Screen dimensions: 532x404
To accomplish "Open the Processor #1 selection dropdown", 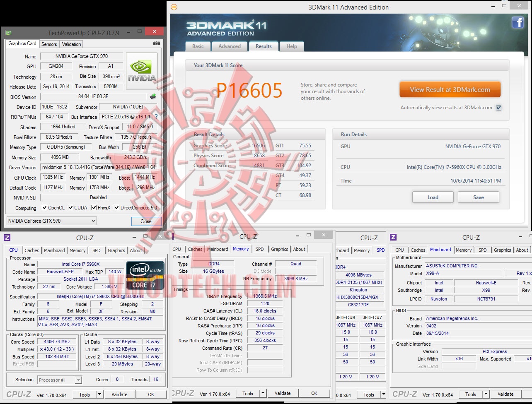I will coord(60,380).
